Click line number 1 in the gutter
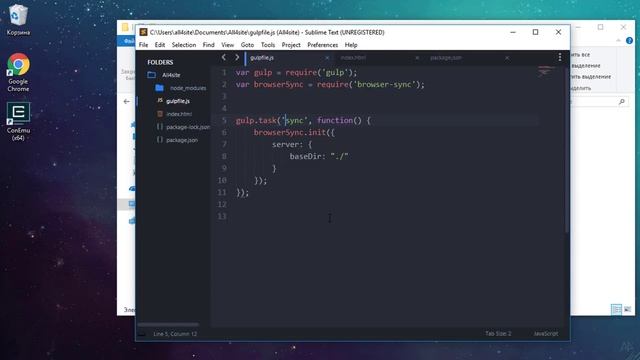 point(224,73)
